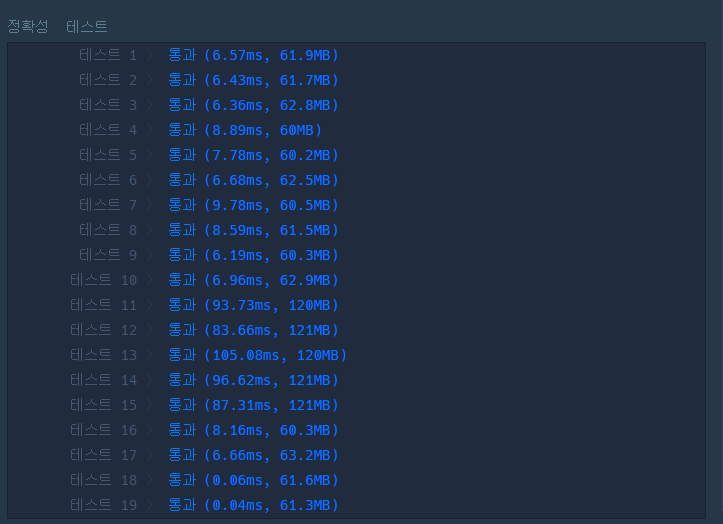Click the 테스트 3 label
Viewport: 723px width, 524px height.
[x=108, y=105]
